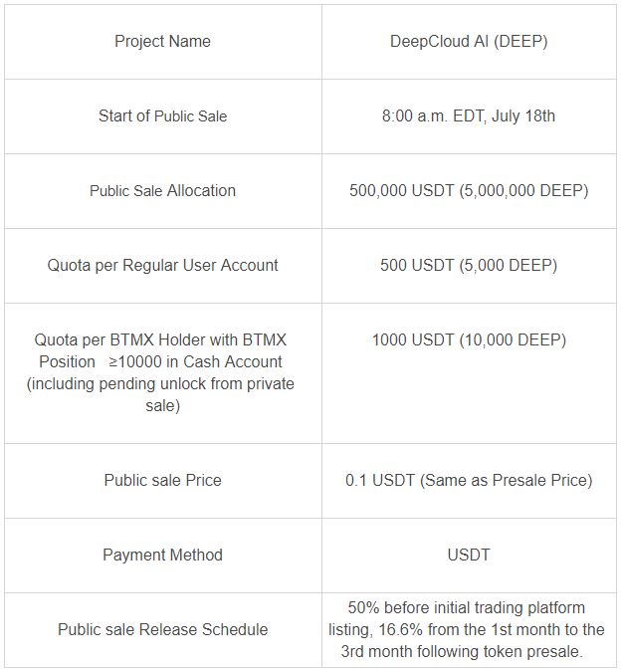This screenshot has width=621, height=672.
Task: Click the Payment Method label
Action: pos(163,555)
